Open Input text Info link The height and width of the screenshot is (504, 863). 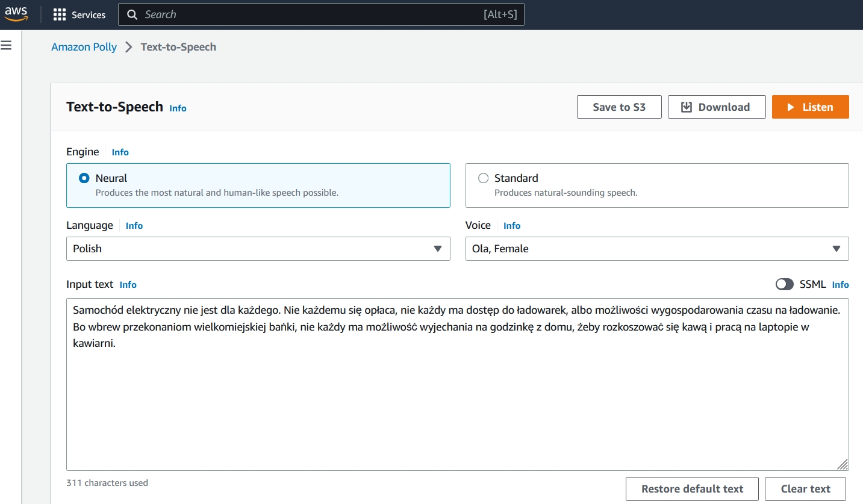tap(128, 285)
